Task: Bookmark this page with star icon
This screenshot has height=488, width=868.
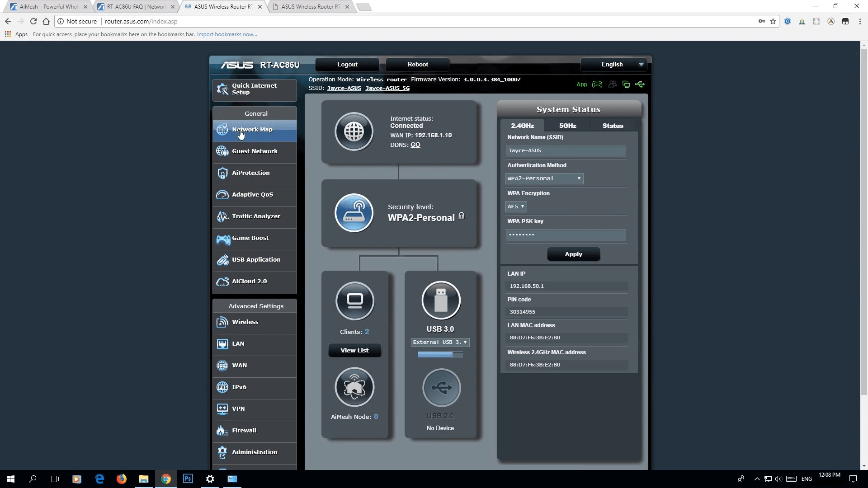Action: (773, 21)
